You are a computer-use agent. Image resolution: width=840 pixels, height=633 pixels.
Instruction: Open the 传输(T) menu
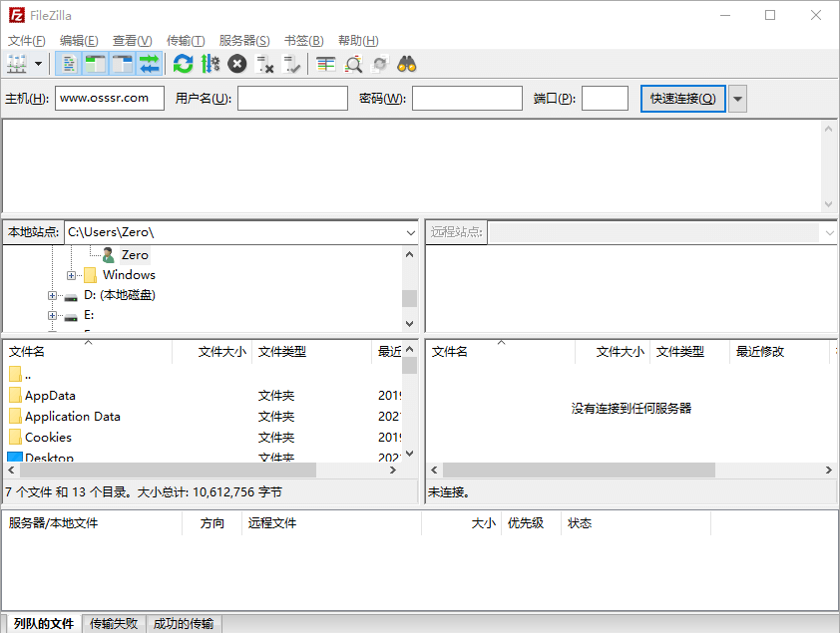(186, 41)
